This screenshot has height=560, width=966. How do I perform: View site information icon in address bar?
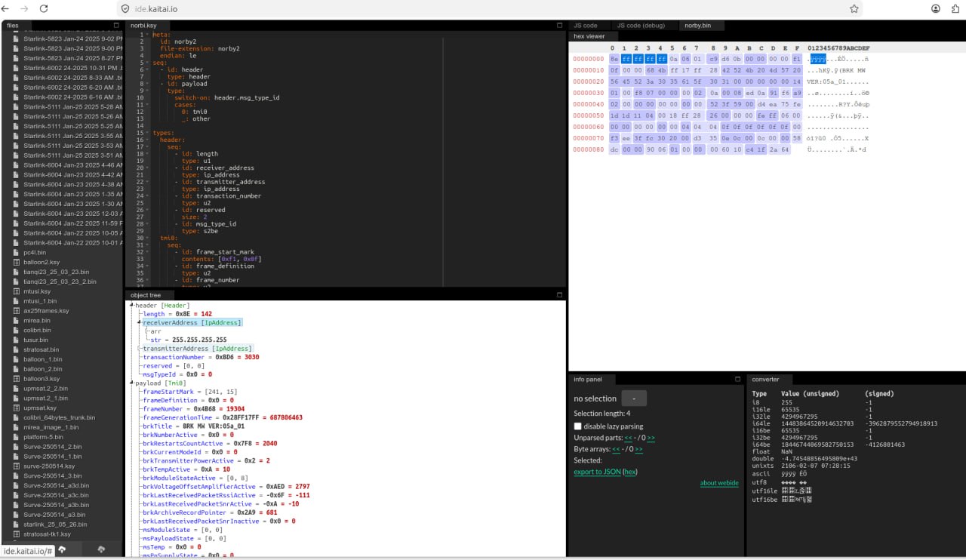[x=125, y=9]
